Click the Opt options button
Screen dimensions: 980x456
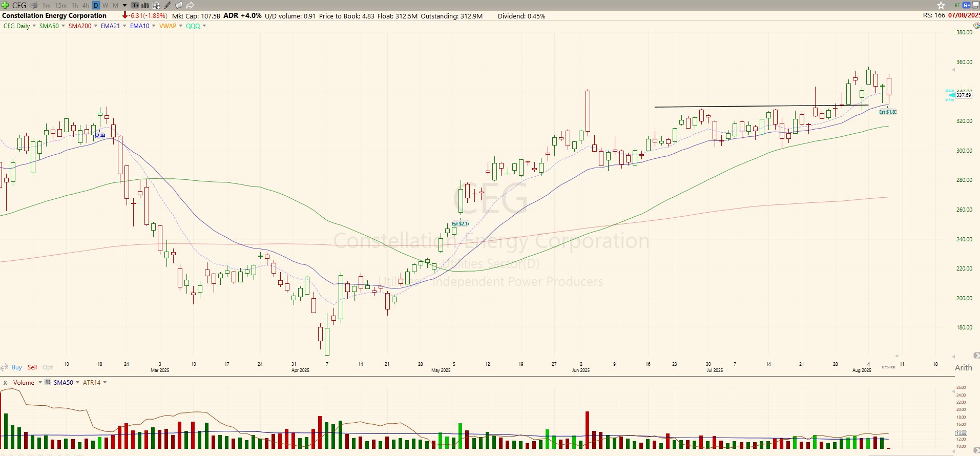click(x=48, y=367)
